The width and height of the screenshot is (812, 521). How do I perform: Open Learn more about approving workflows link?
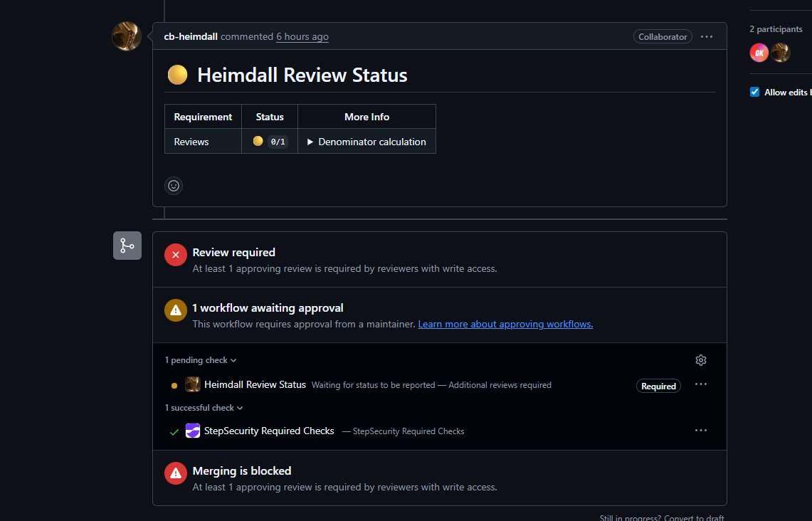[x=505, y=324]
